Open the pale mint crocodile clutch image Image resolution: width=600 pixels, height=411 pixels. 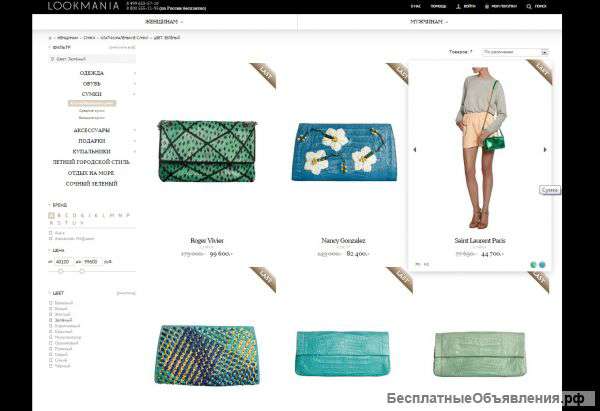[x=479, y=354]
